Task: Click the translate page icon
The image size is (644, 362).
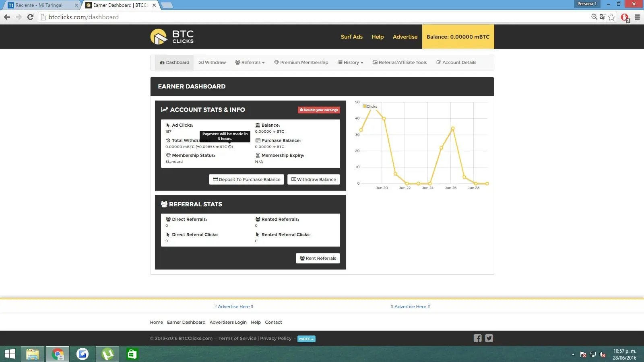Action: [x=603, y=17]
